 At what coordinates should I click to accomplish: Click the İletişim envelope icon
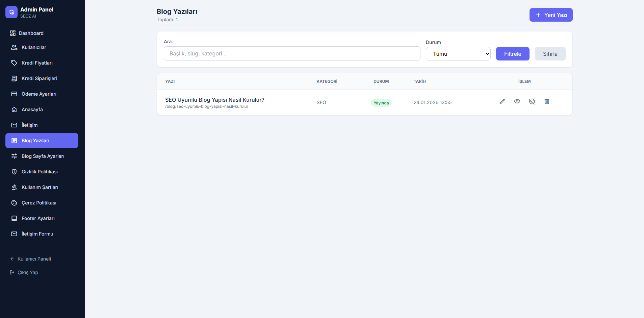14,125
